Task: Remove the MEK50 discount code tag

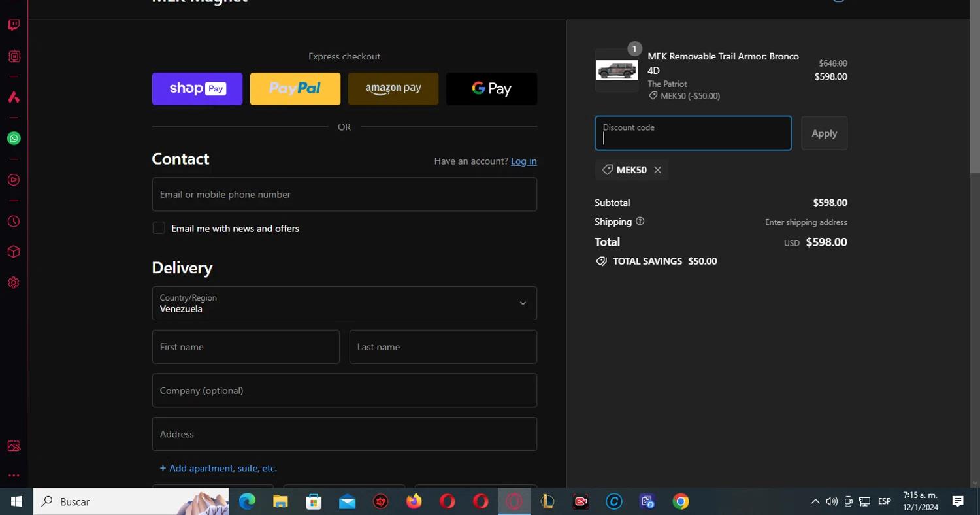Action: pyautogui.click(x=658, y=170)
